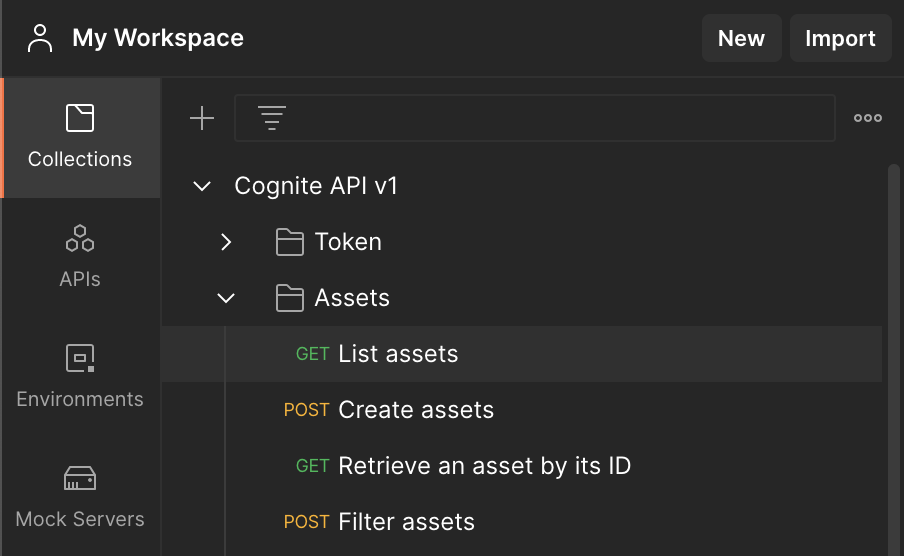
Task: Click the plus icon to create collection
Action: click(x=202, y=118)
